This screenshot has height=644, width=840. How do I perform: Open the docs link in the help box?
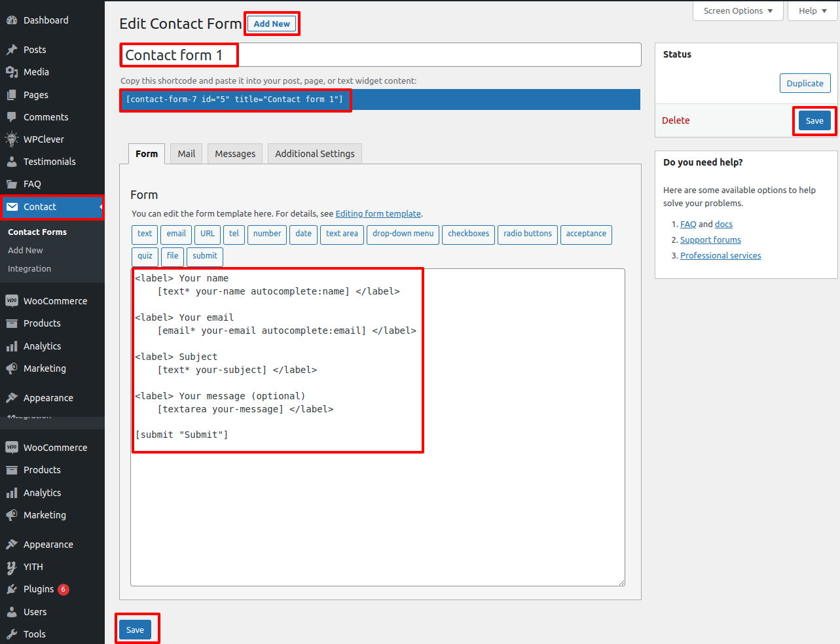723,224
